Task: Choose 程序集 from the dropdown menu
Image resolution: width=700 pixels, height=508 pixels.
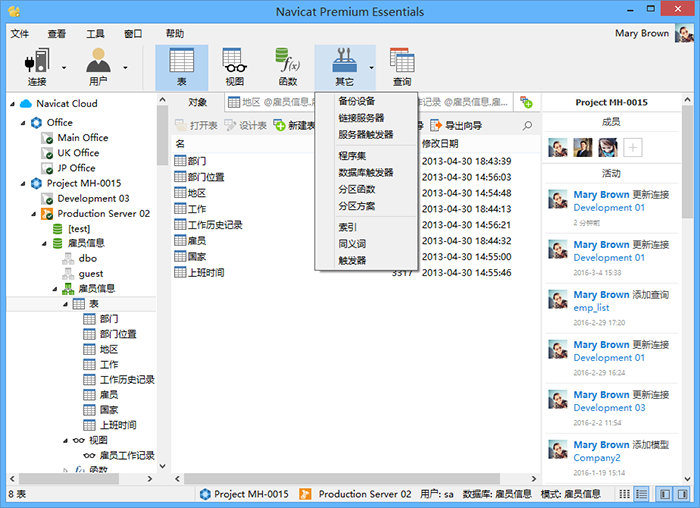Action: point(366,156)
